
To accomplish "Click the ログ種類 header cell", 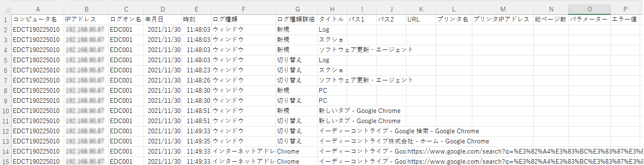I will click(243, 19).
